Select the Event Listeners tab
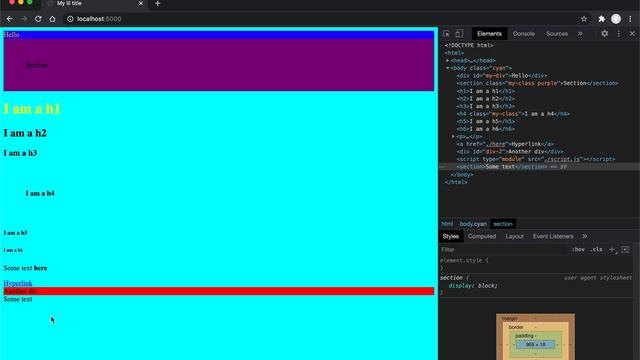640x360 pixels. pyautogui.click(x=553, y=236)
